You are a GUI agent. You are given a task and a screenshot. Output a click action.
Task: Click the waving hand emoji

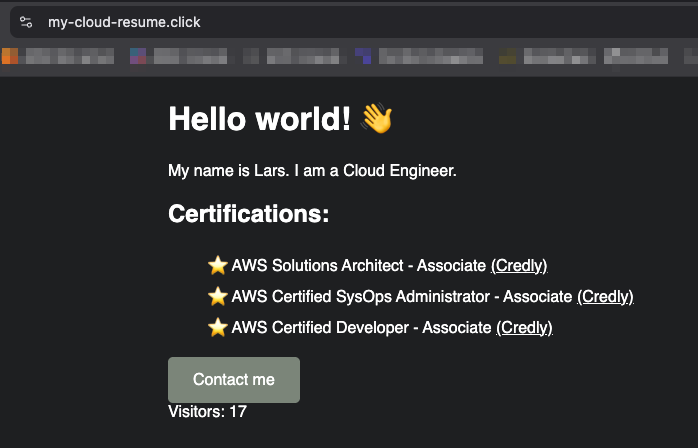coord(377,118)
